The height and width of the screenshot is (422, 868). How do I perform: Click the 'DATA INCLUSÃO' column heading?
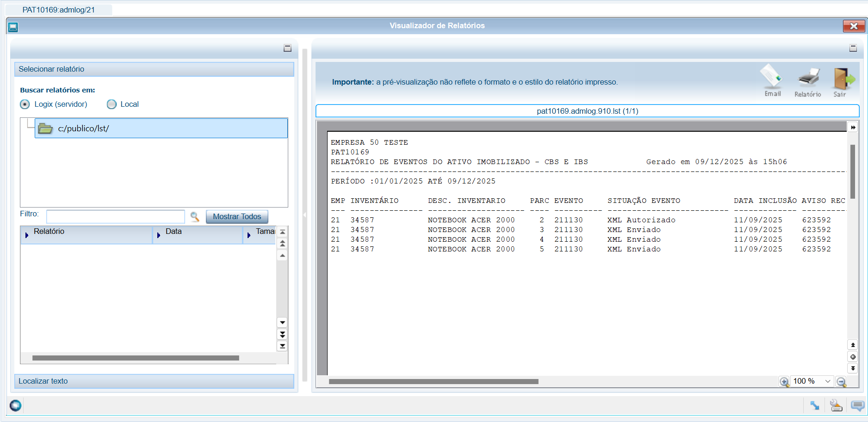[x=765, y=201]
